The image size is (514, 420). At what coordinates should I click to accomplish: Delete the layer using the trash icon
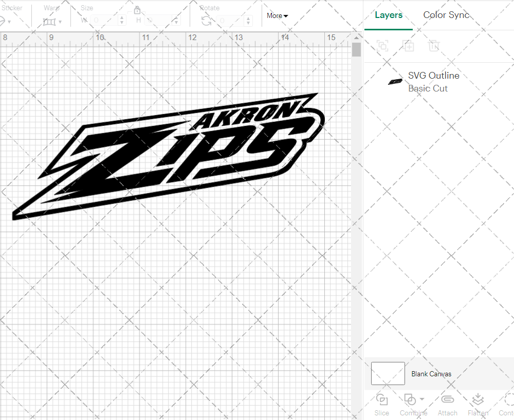pos(434,46)
